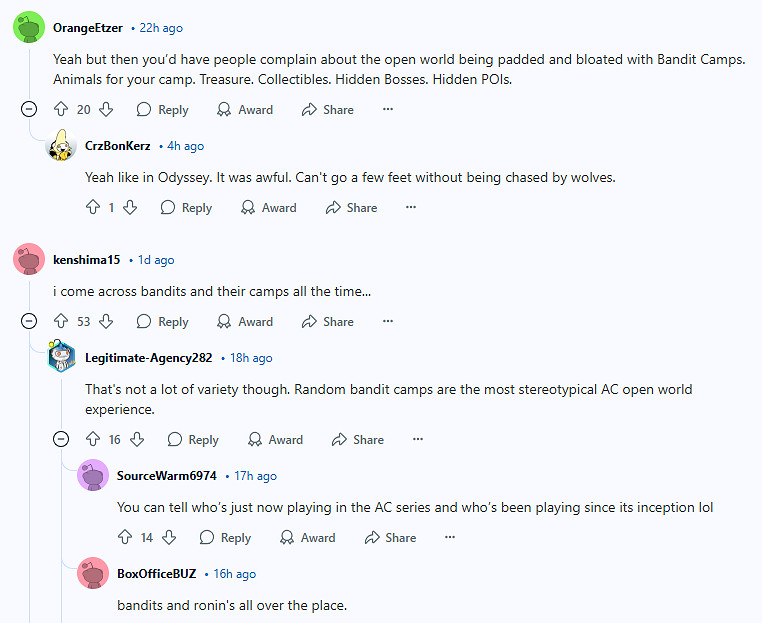Open the BoxOfficeBUZ user profile
This screenshot has height=623, width=762.
point(155,574)
